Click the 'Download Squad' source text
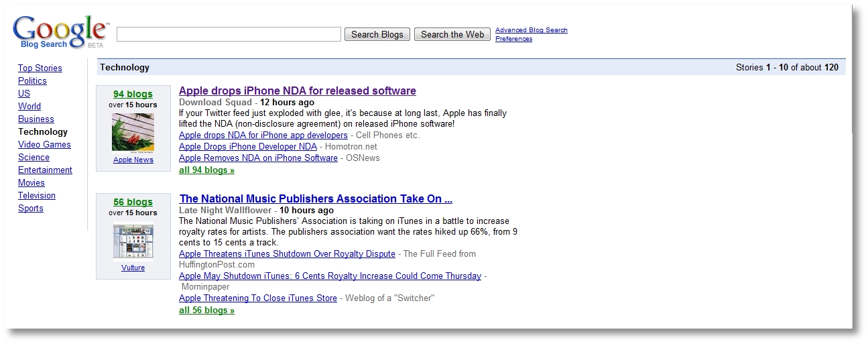This screenshot has height=344, width=868. coord(216,103)
